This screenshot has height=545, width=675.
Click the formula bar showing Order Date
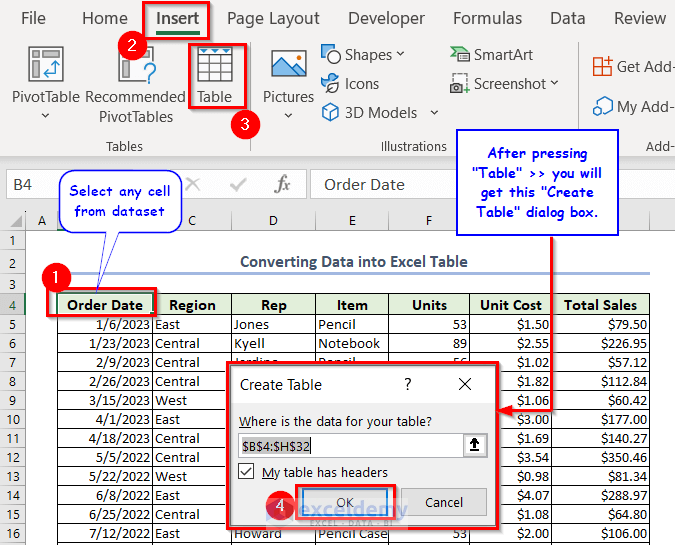click(x=383, y=185)
